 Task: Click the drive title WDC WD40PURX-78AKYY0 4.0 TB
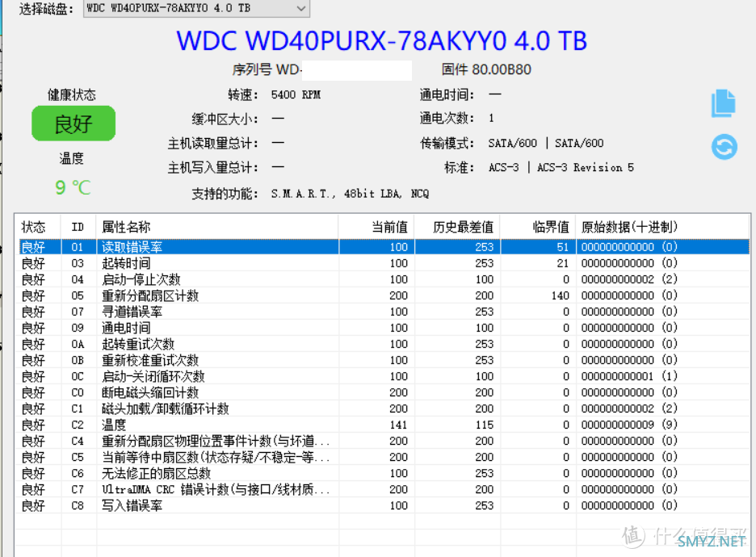pyautogui.click(x=382, y=40)
